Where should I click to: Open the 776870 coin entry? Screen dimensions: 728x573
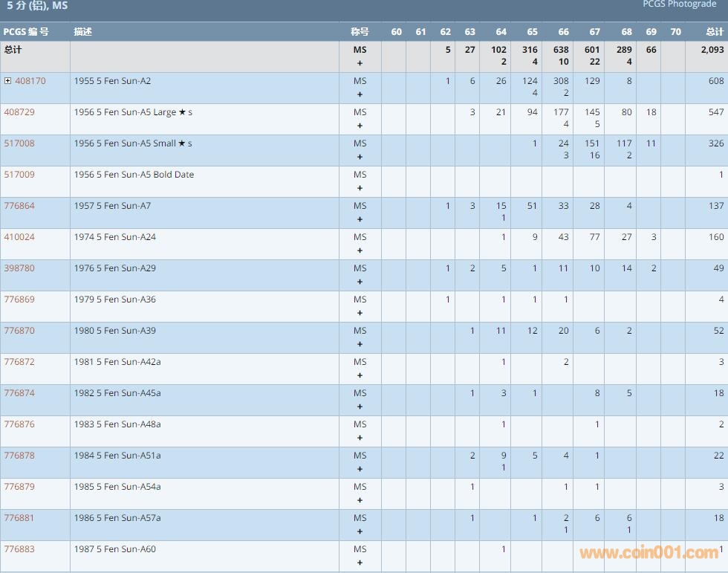(19, 331)
